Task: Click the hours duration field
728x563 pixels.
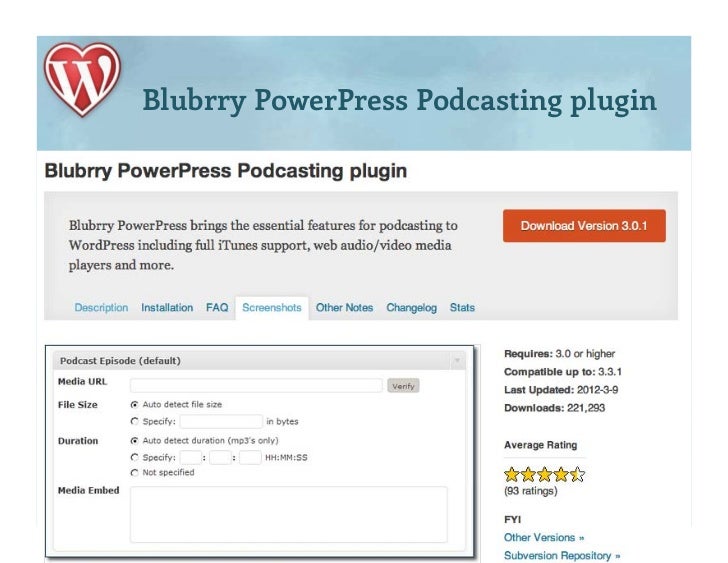Action: pos(190,458)
